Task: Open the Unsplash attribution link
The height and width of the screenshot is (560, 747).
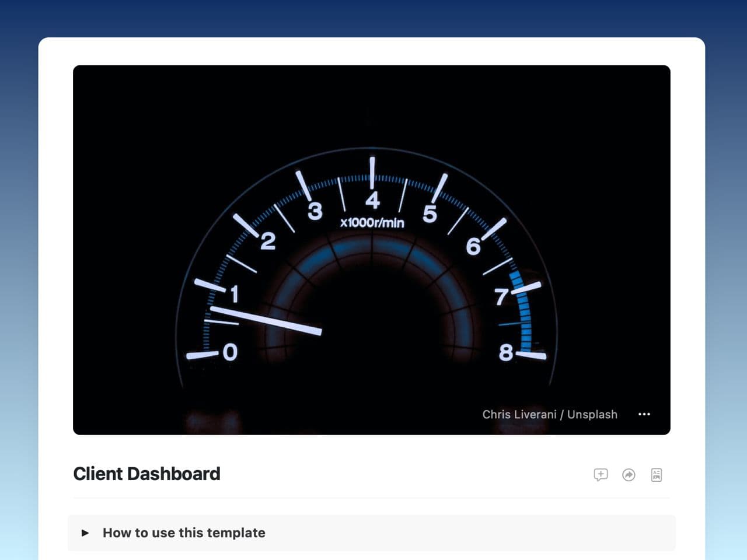Action: click(x=592, y=414)
